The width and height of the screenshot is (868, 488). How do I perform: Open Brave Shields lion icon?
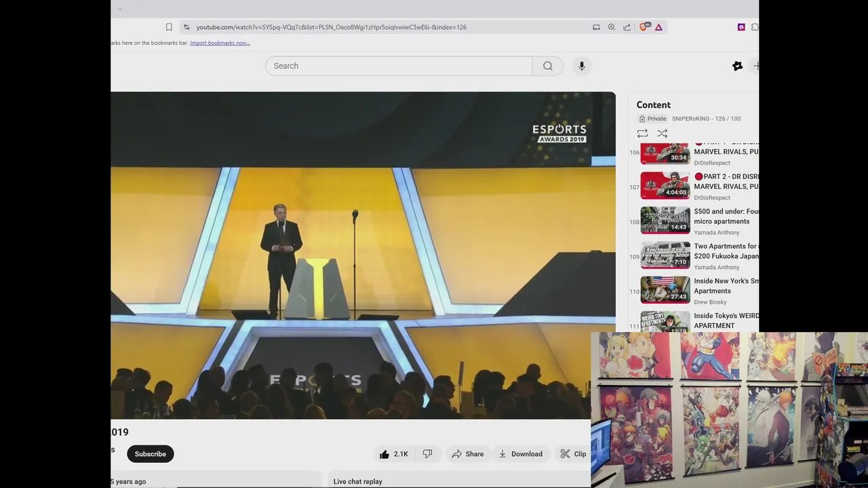point(644,27)
